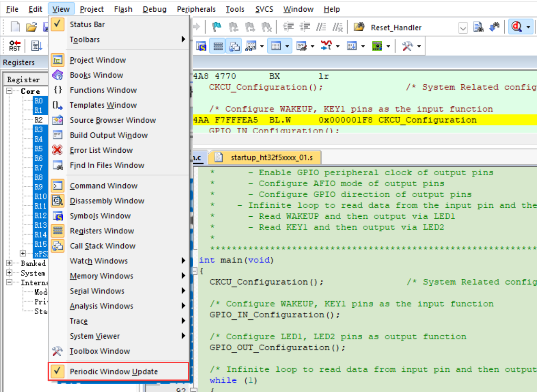Disable Periodic Window Update option
Screen dimensions: 537x392
(x=114, y=372)
